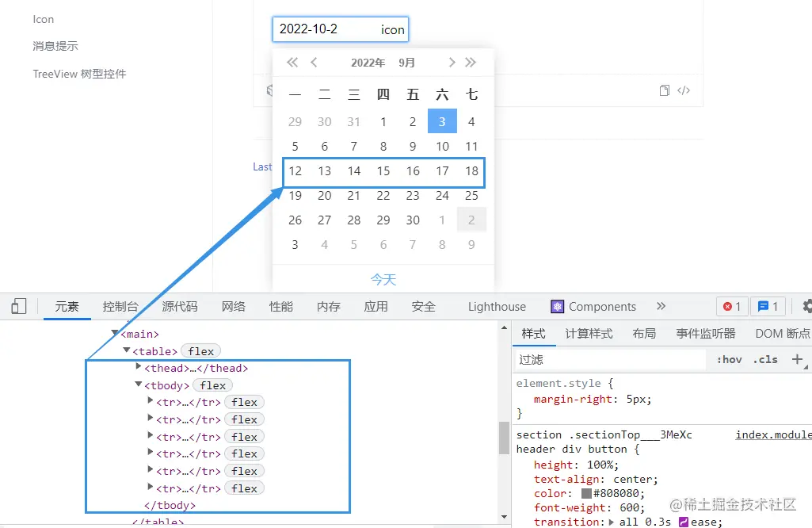
Task: Click elements panel scroll-down arrow
Action: pos(505,517)
